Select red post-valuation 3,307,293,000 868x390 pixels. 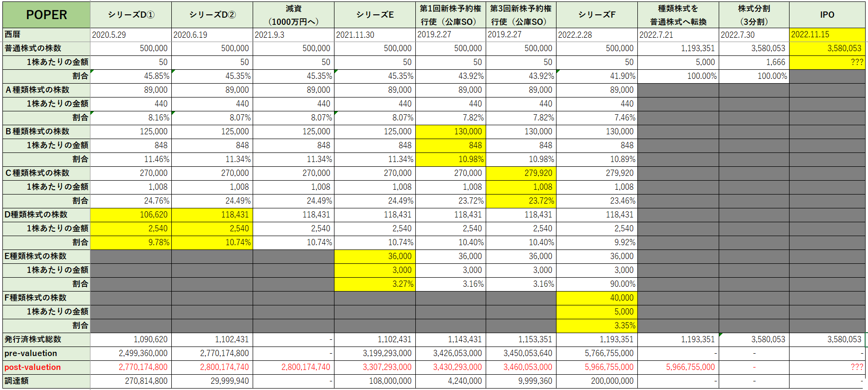click(x=375, y=367)
